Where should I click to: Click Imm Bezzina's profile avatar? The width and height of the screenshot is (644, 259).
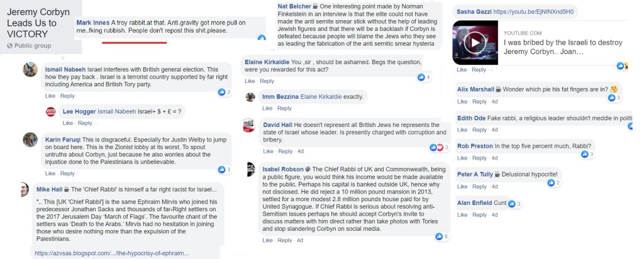(x=250, y=97)
